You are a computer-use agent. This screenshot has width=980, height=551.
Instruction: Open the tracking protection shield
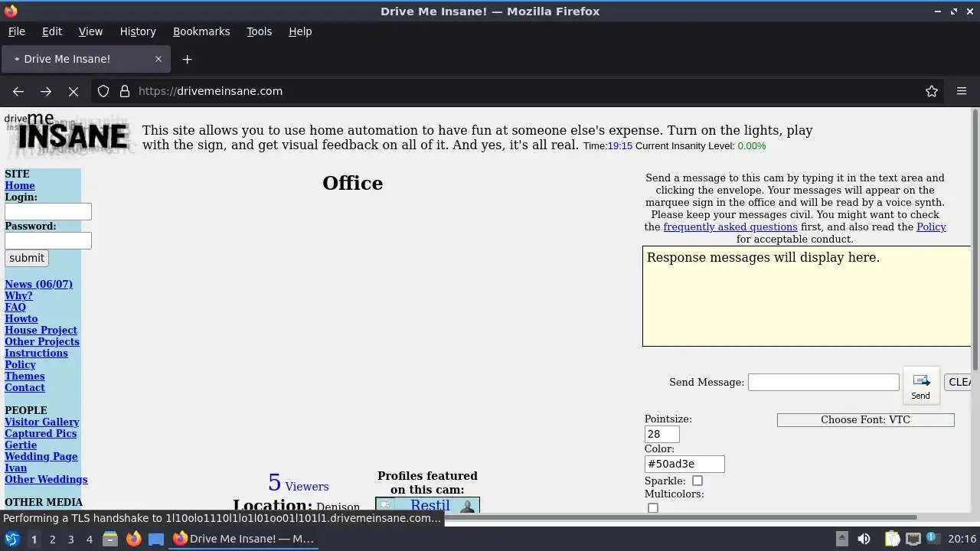pyautogui.click(x=103, y=91)
